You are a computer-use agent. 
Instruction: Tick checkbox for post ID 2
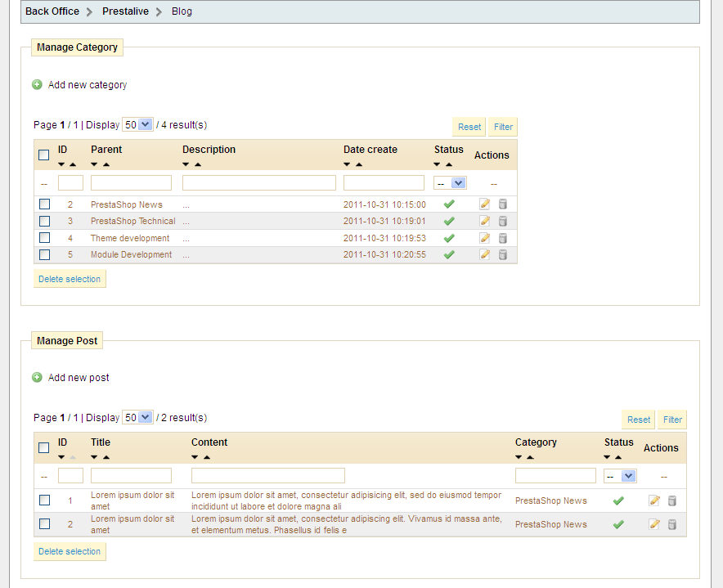45,524
